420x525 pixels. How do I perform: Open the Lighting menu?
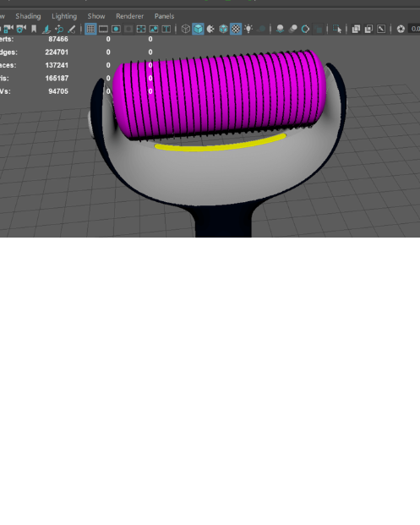(x=64, y=16)
